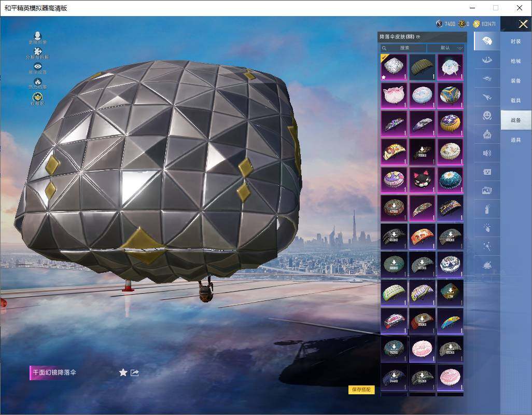Open the parachute skins category icon
This screenshot has width=532, height=415.
(x=487, y=41)
